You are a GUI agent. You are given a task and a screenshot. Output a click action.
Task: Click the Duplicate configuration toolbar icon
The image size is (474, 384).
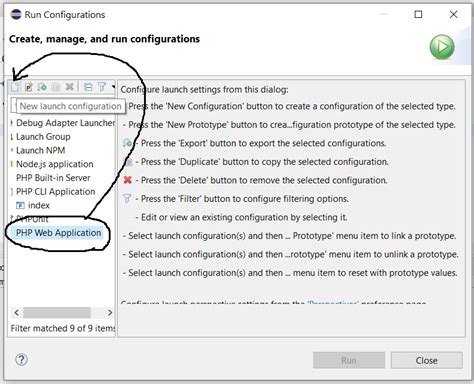point(56,87)
